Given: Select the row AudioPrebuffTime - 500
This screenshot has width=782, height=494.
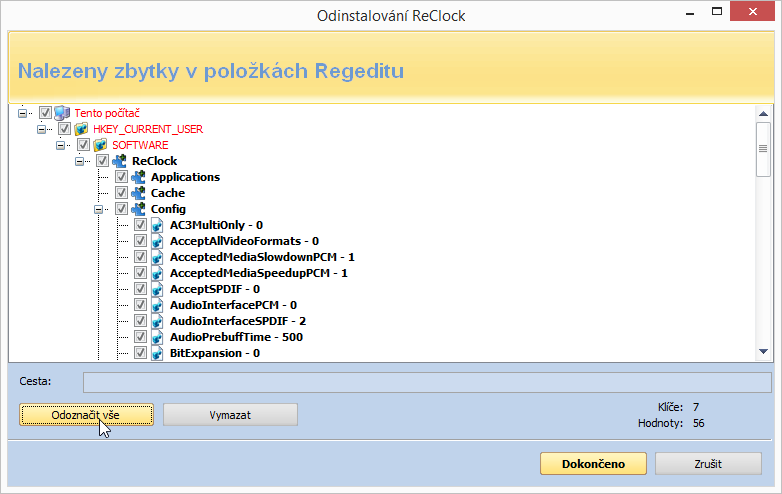Looking at the screenshot, I should point(236,337).
